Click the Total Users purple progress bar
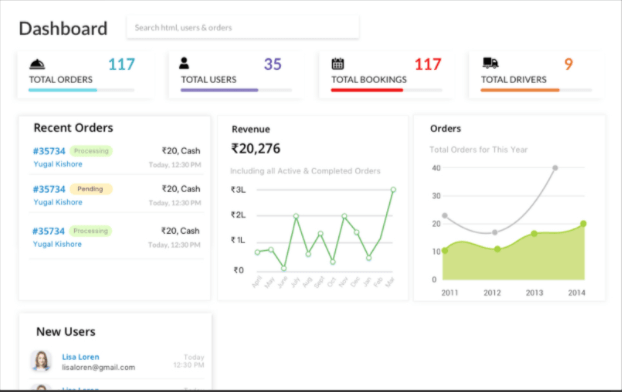622x392 pixels. [236, 90]
